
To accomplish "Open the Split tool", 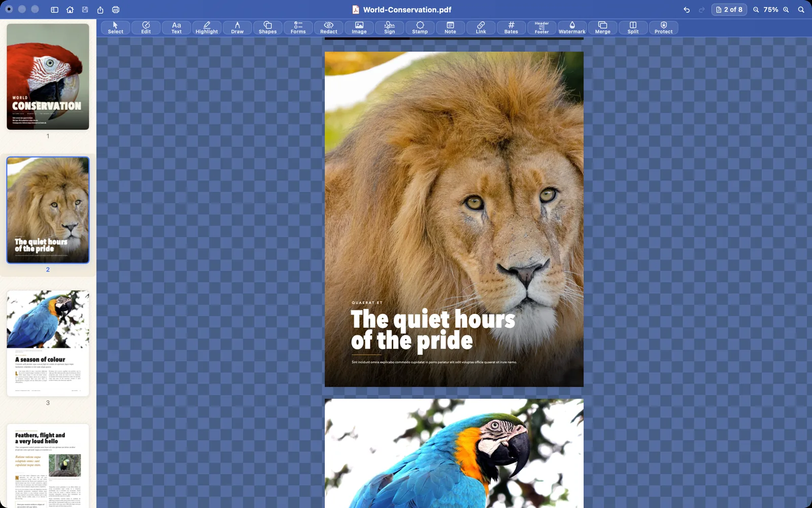I will [633, 27].
